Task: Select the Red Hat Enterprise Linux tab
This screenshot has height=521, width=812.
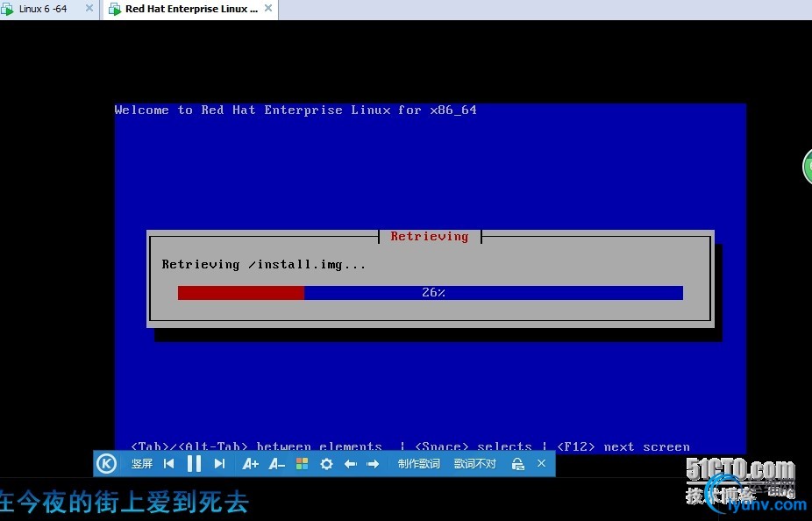Action: click(x=191, y=9)
